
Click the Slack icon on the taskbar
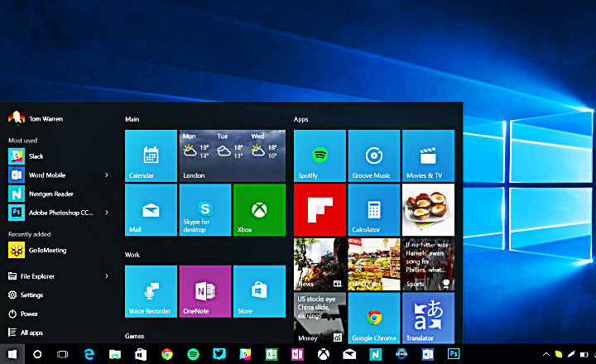pos(245,354)
